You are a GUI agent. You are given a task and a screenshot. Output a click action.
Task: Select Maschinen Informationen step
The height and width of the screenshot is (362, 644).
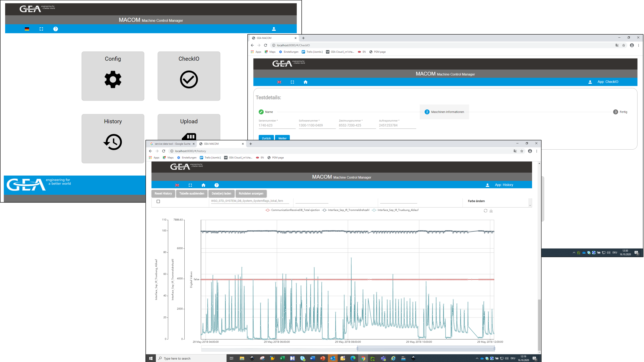(x=444, y=112)
